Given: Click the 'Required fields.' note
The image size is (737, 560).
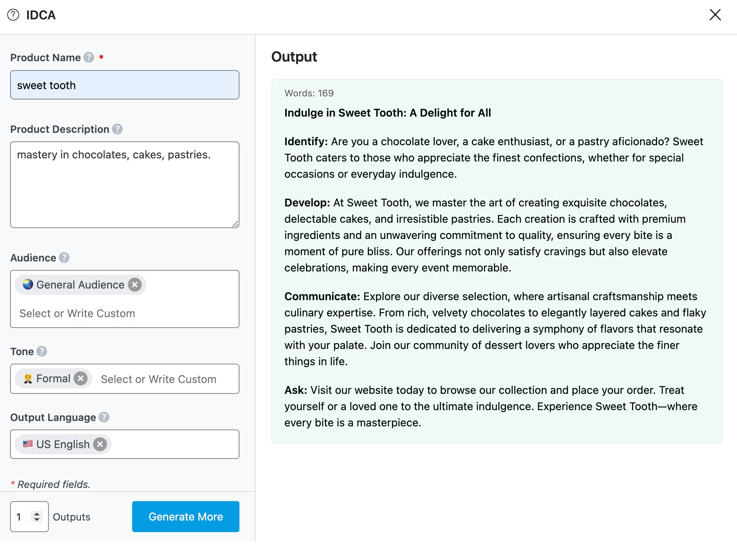Looking at the screenshot, I should [54, 484].
